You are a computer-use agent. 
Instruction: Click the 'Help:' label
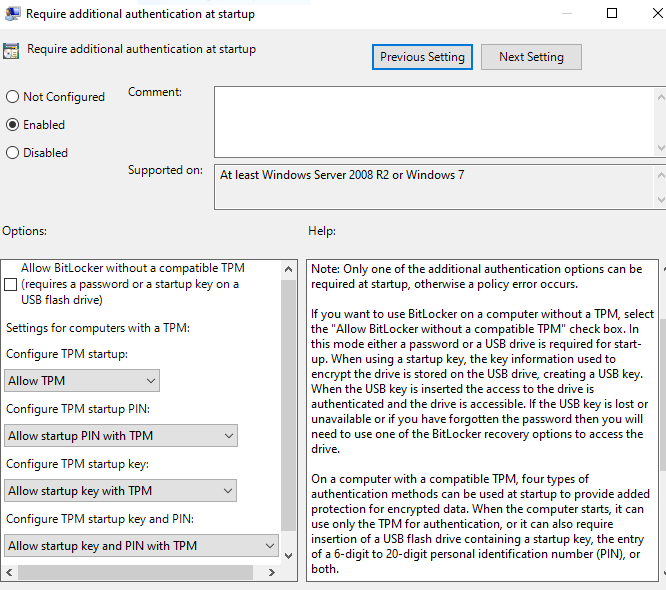322,231
